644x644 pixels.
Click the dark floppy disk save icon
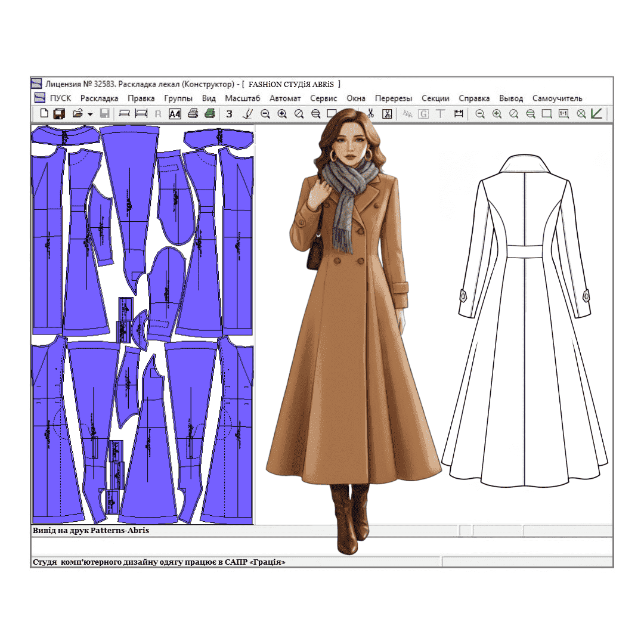point(59,113)
